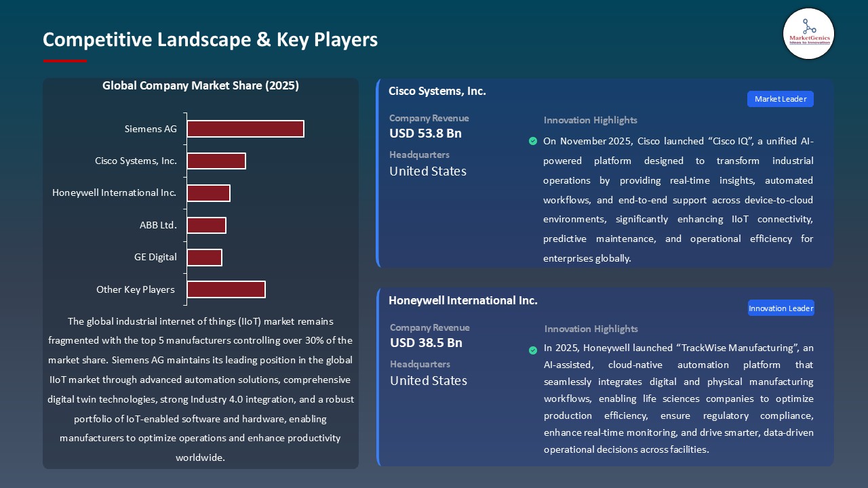The height and width of the screenshot is (488, 868).
Task: Select the Other Key Players bar in the chart
Action: (226, 289)
